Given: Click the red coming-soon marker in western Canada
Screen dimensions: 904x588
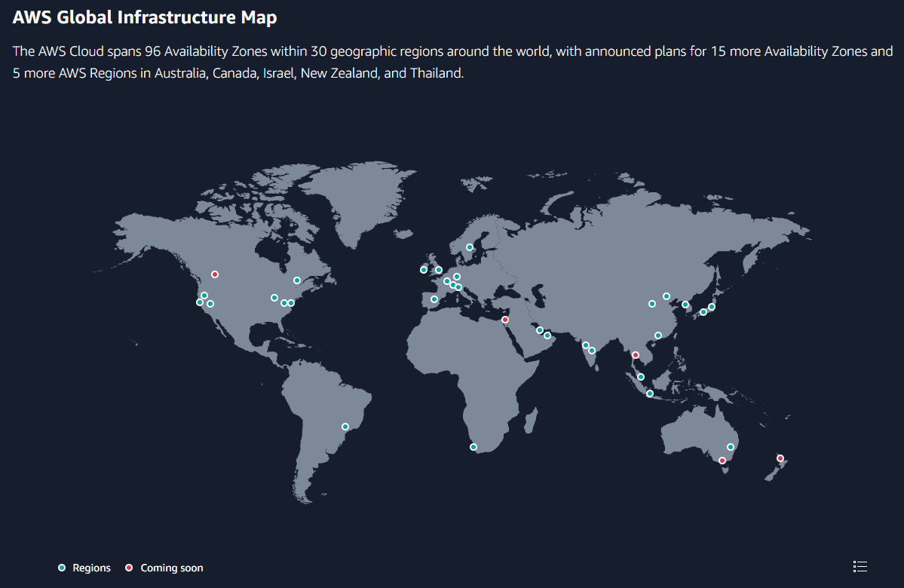Looking at the screenshot, I should pyautogui.click(x=215, y=274).
